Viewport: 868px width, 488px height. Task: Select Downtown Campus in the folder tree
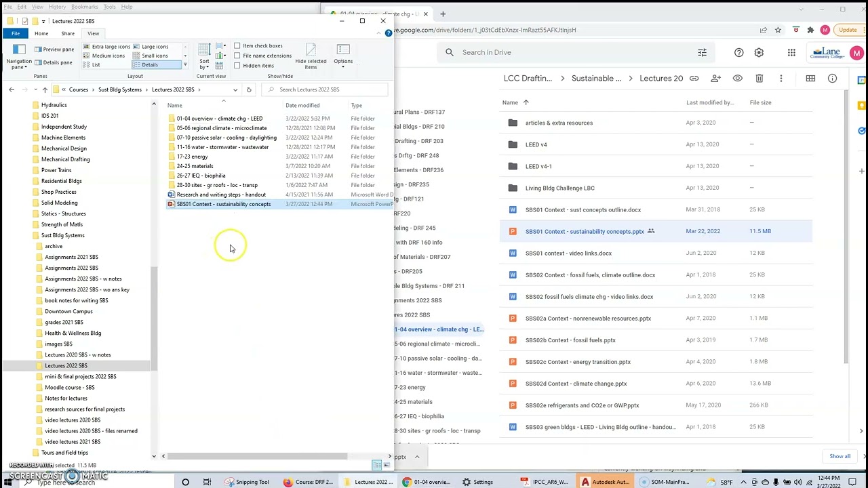click(x=68, y=311)
